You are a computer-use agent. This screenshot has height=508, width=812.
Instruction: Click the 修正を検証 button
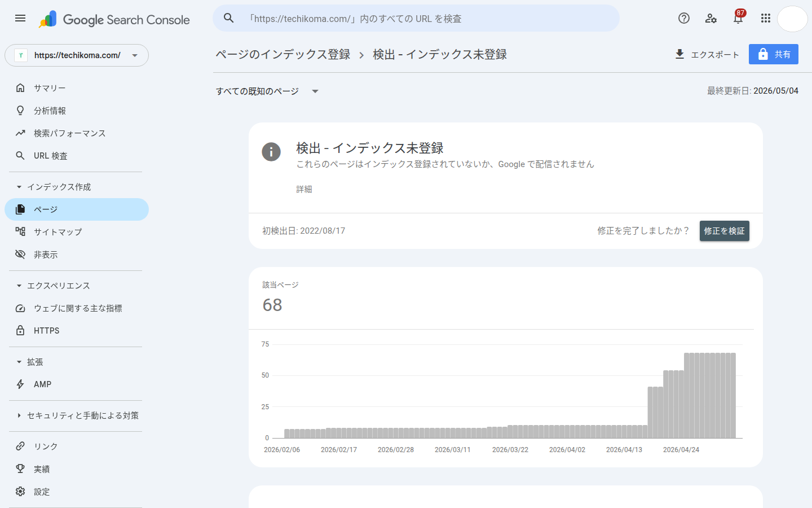725,231
